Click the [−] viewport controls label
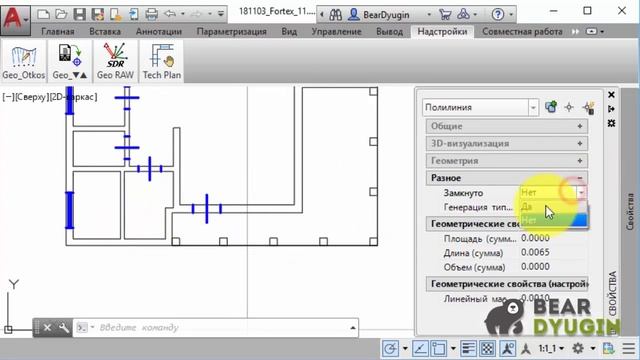Screen dimensions: 640x360 click(x=9, y=97)
